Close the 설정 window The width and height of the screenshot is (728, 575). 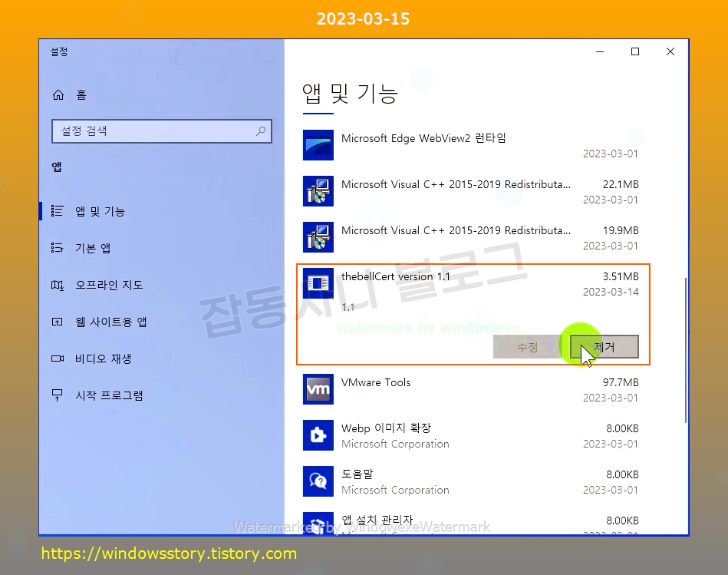click(670, 51)
